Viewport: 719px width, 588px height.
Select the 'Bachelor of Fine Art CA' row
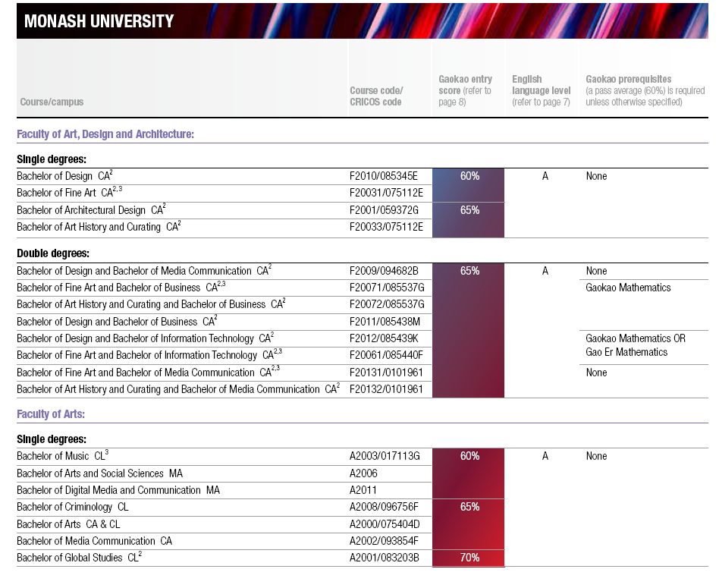click(x=70, y=193)
